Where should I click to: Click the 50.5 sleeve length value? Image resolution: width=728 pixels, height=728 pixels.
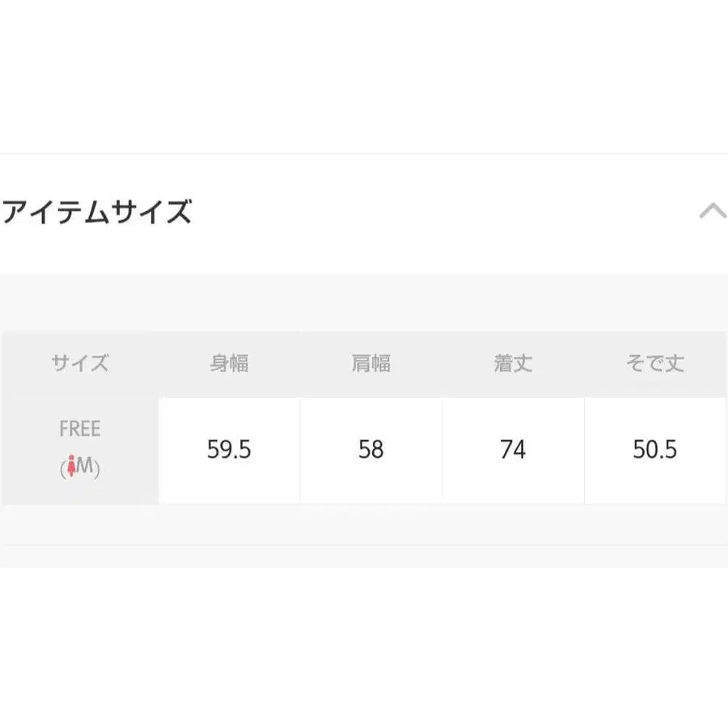click(654, 450)
